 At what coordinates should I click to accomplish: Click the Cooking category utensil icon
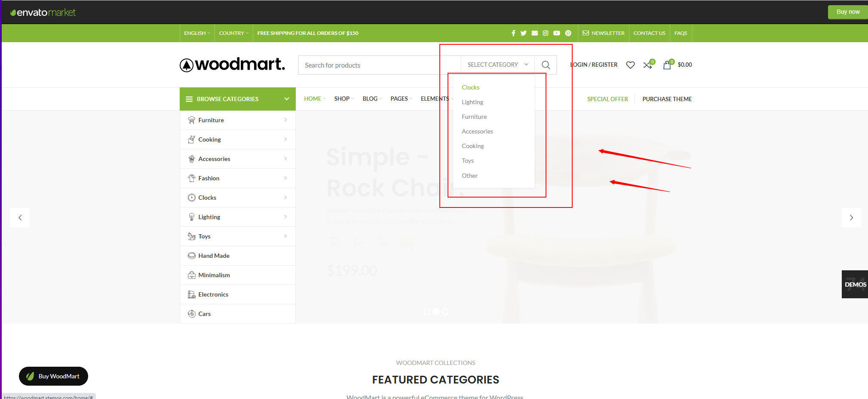[x=192, y=139]
